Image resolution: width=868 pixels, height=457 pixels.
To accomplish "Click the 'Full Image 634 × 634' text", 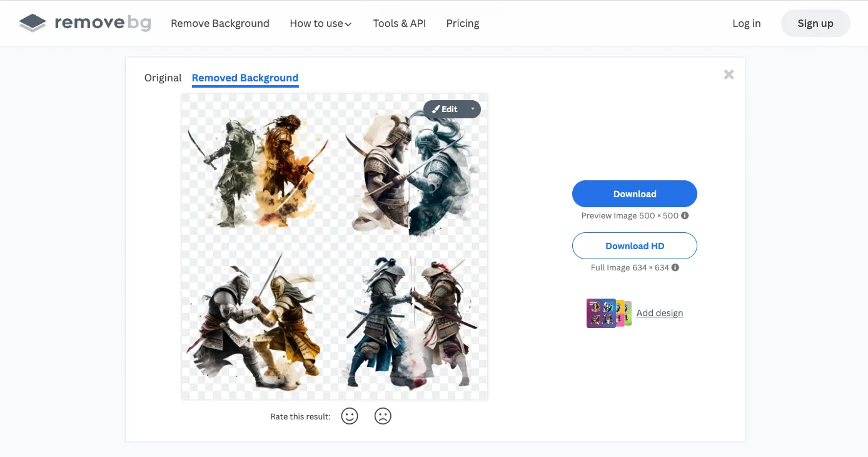I will coord(630,267).
